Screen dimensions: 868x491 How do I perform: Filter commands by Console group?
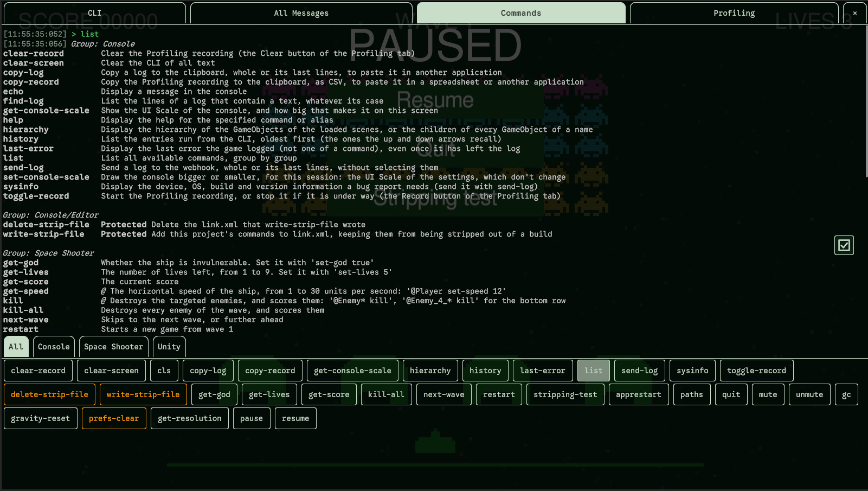point(54,347)
